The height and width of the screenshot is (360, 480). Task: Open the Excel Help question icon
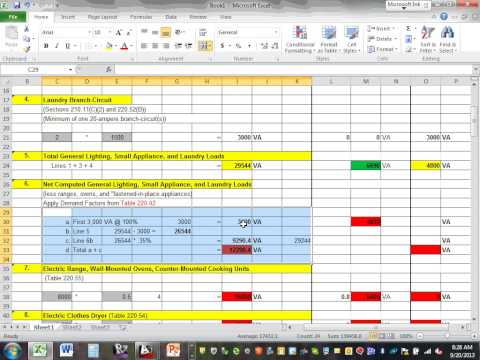[x=444, y=16]
